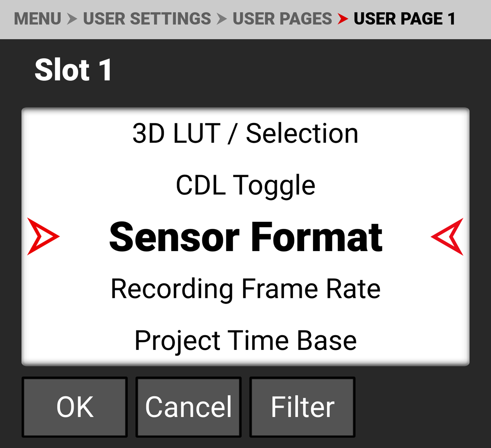This screenshot has width=491, height=448.
Task: Click the red chevron before USER PAGE 1
Action: click(x=343, y=19)
